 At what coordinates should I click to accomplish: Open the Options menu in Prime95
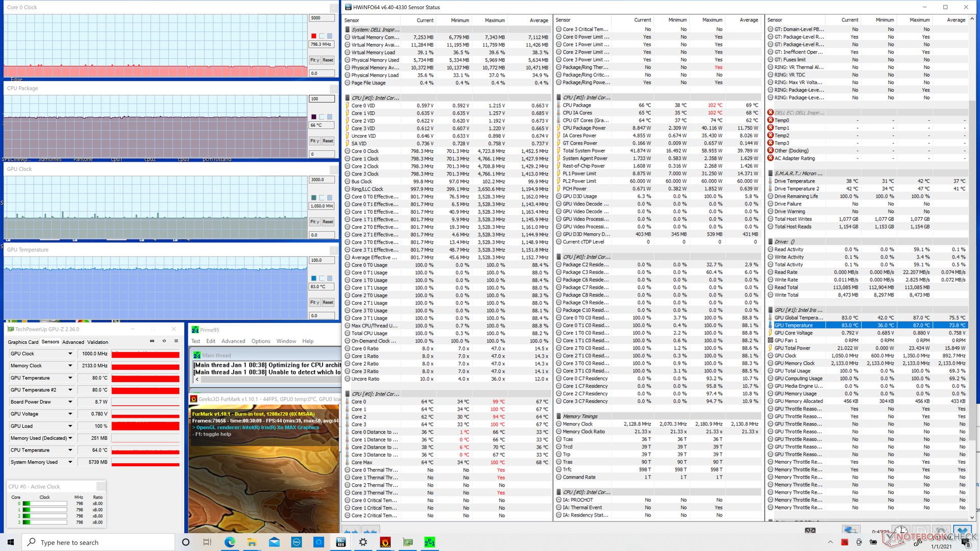coord(261,341)
